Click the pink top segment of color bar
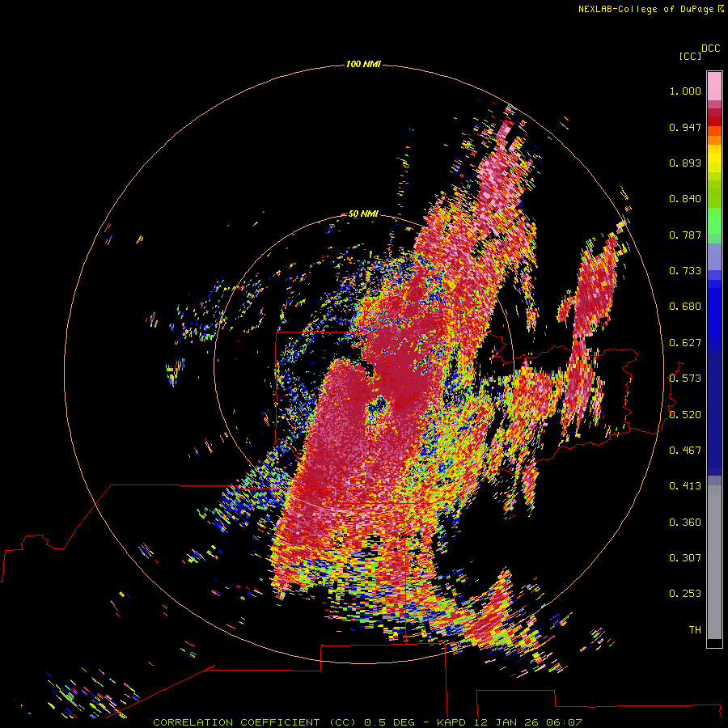728x728 pixels. point(714,86)
